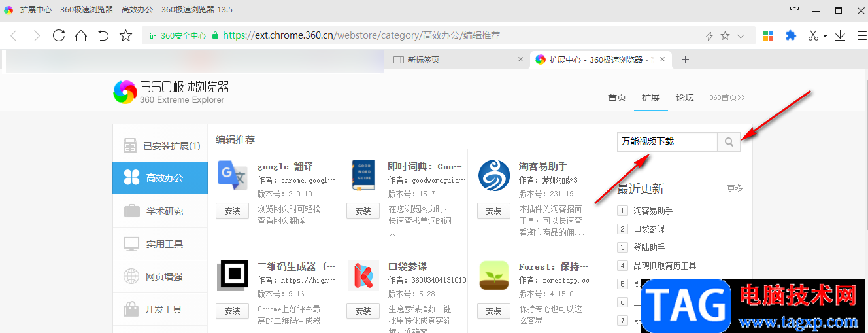868x333 pixels.
Task: Open a new tab with the plus button
Action: tap(685, 60)
